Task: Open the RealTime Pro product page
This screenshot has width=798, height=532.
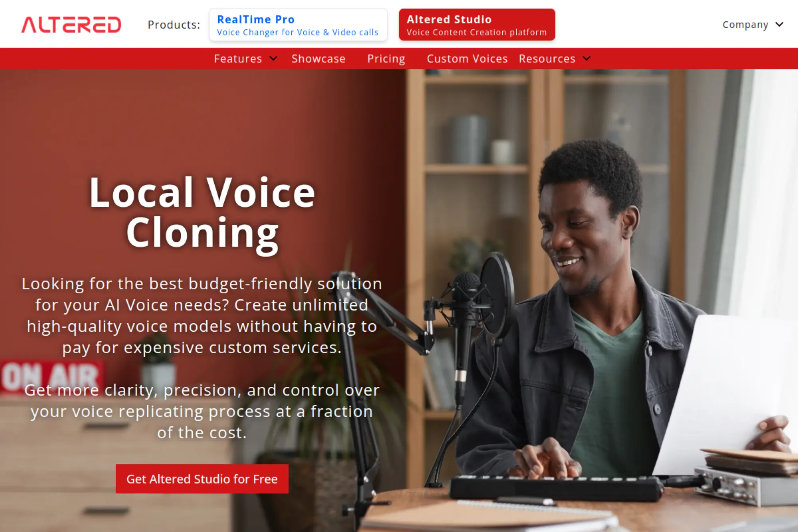Action: [298, 25]
